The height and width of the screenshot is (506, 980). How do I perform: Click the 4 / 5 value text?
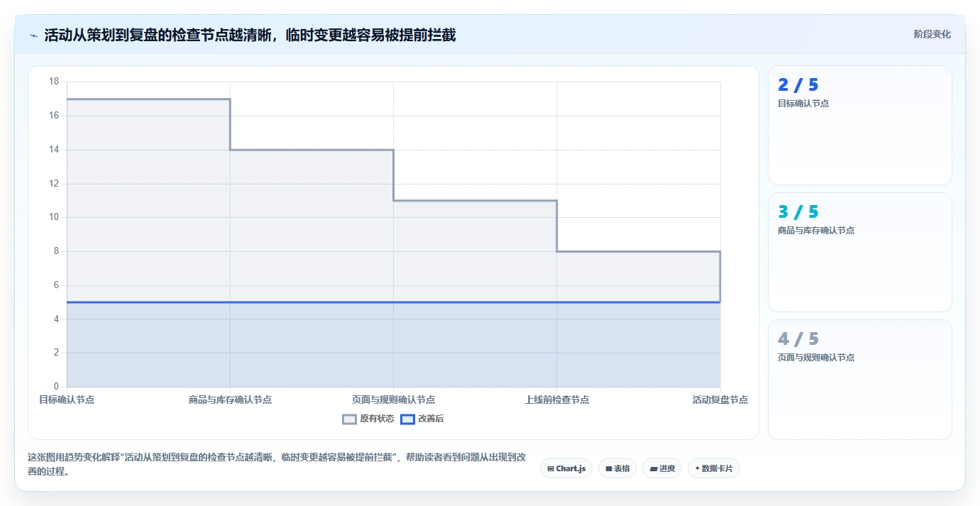click(798, 339)
